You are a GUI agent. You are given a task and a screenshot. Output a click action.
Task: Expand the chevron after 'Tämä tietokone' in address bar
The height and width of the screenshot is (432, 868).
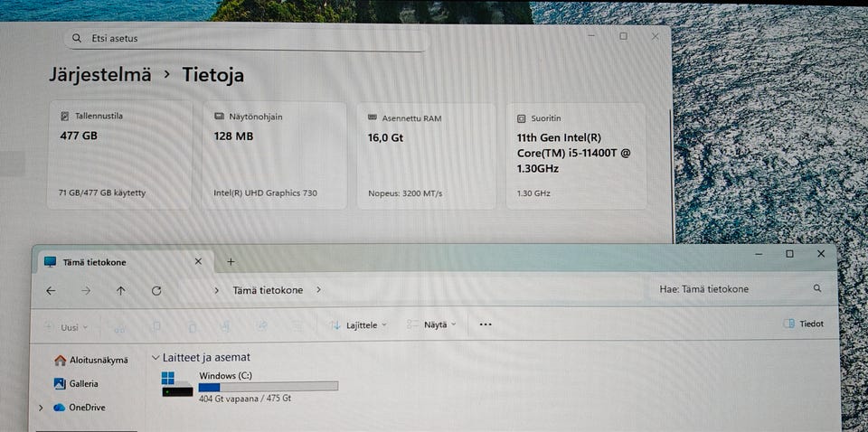(x=318, y=289)
